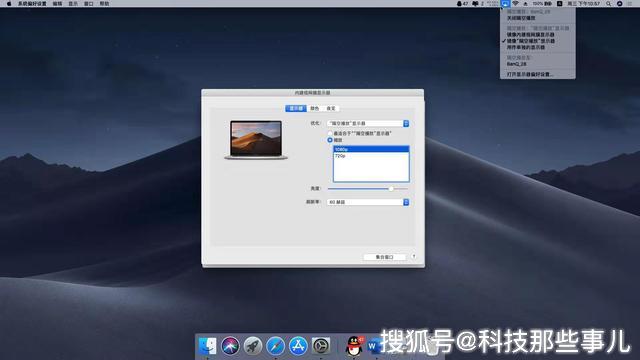Select the best for AirPlay display radio
Viewport: 640px width, 360px height.
tap(330, 133)
